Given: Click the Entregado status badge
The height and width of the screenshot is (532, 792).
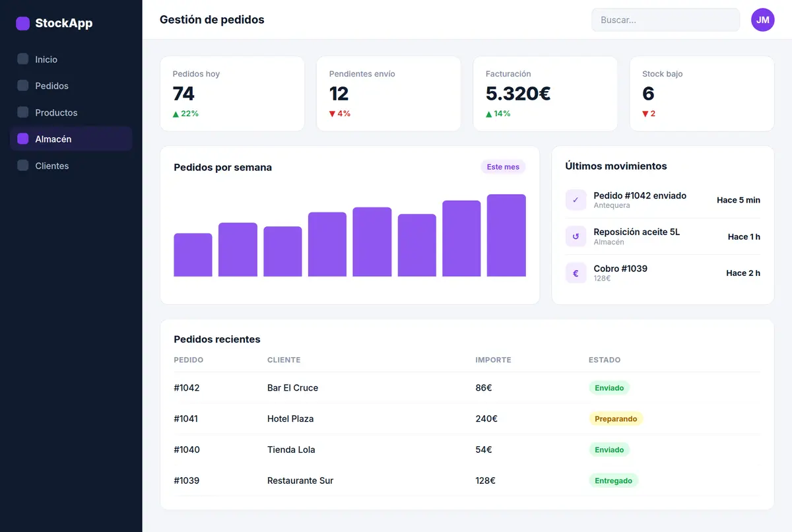Looking at the screenshot, I should pyautogui.click(x=614, y=481).
